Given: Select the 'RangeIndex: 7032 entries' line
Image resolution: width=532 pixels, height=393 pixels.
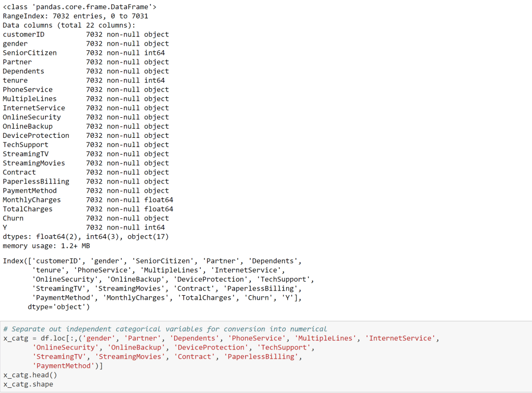Looking at the screenshot, I should tap(75, 16).
